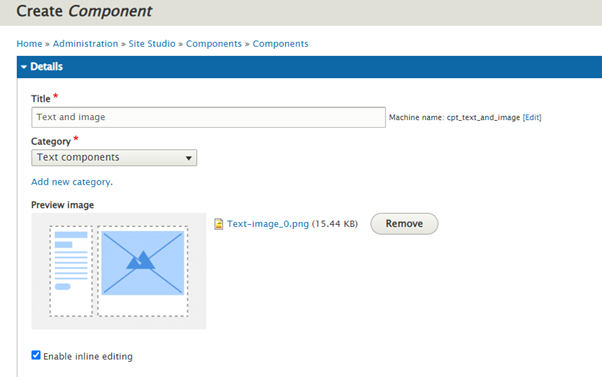Screen dimensions: 602x377
Task: Open the first Components breadcrumb link
Action: (x=214, y=44)
